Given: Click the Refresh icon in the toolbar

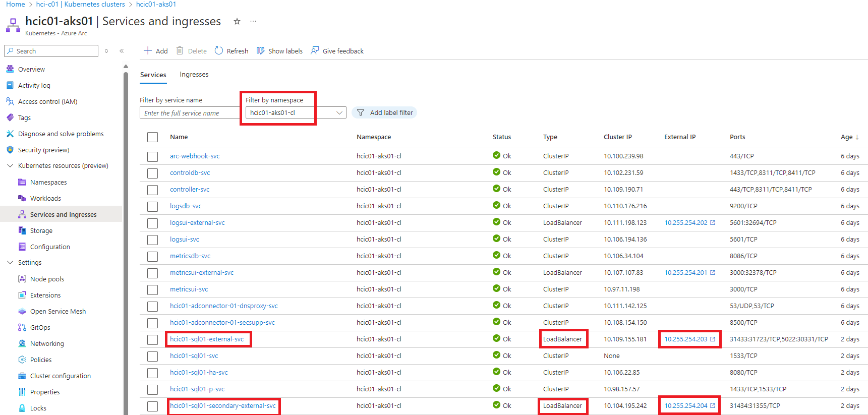Looking at the screenshot, I should click(219, 51).
